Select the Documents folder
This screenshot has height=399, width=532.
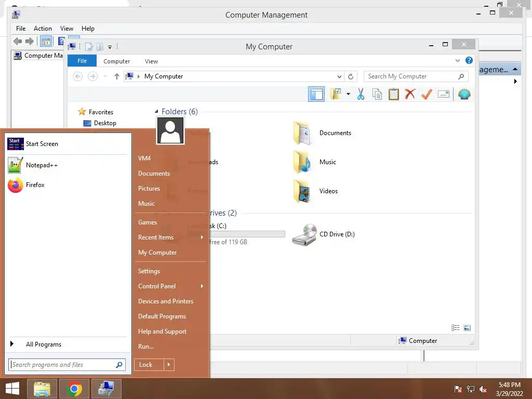click(x=322, y=133)
